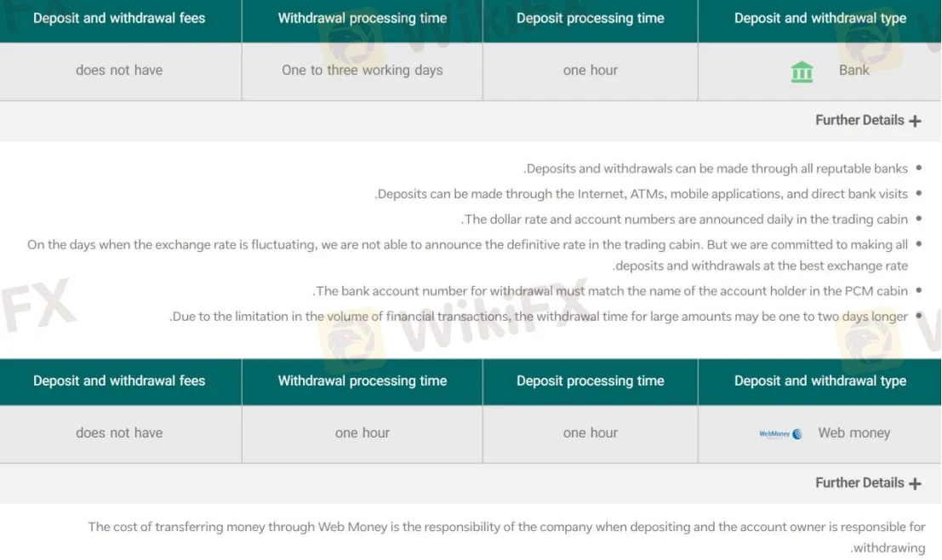Screen dimensions: 942x560
Task: Click the plus icon beside first Further Details
Action: point(916,120)
